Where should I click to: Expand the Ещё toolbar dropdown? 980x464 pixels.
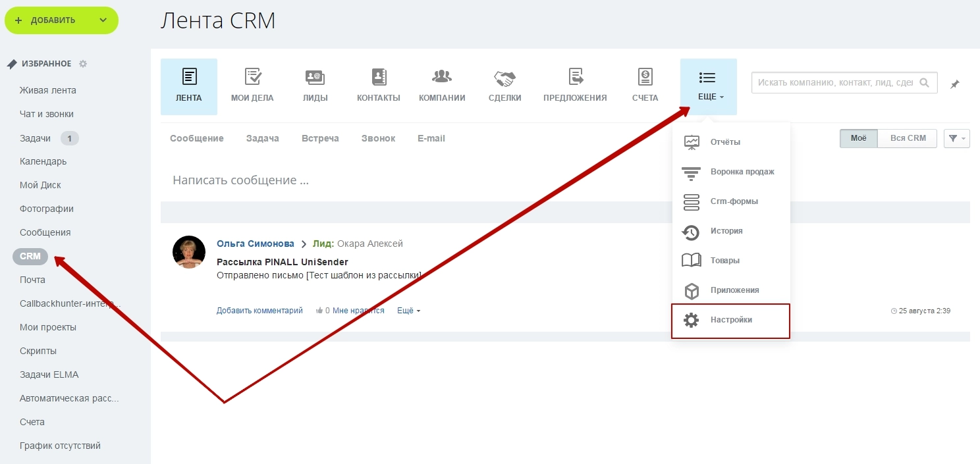tap(709, 86)
